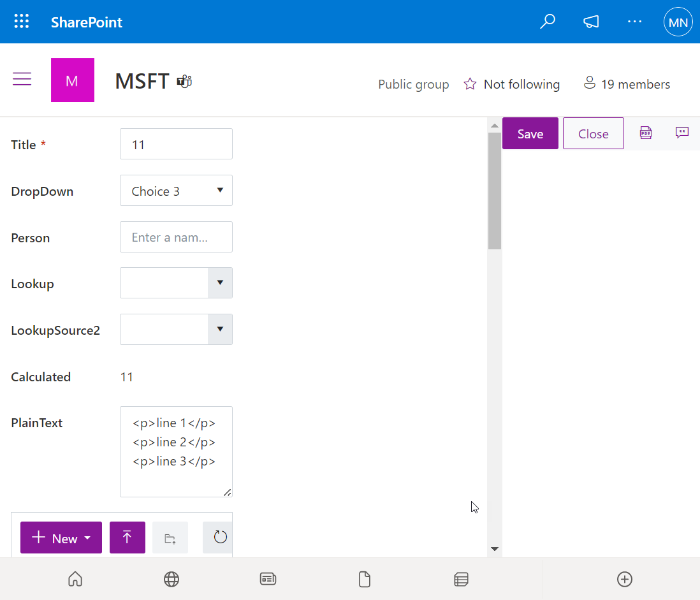Open the comments chat icon
Screen dimensions: 700x600
point(682,133)
